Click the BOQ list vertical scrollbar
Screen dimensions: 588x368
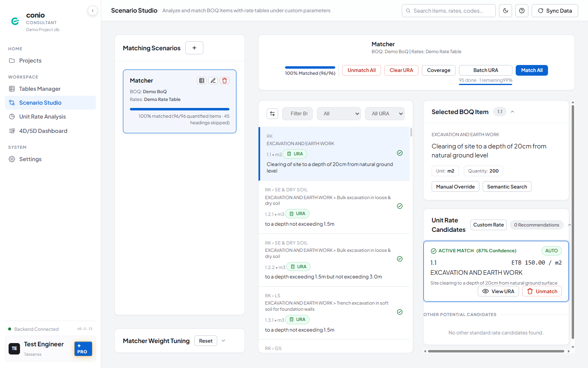click(411, 132)
